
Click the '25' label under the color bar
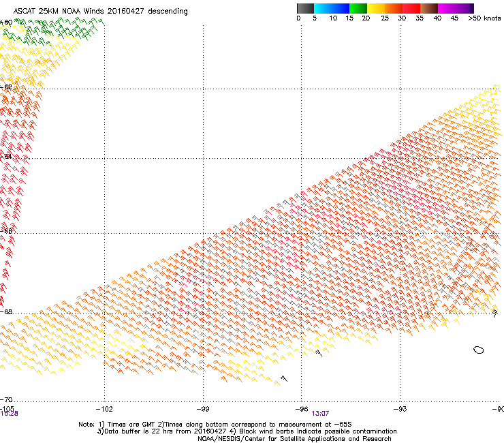385,18
